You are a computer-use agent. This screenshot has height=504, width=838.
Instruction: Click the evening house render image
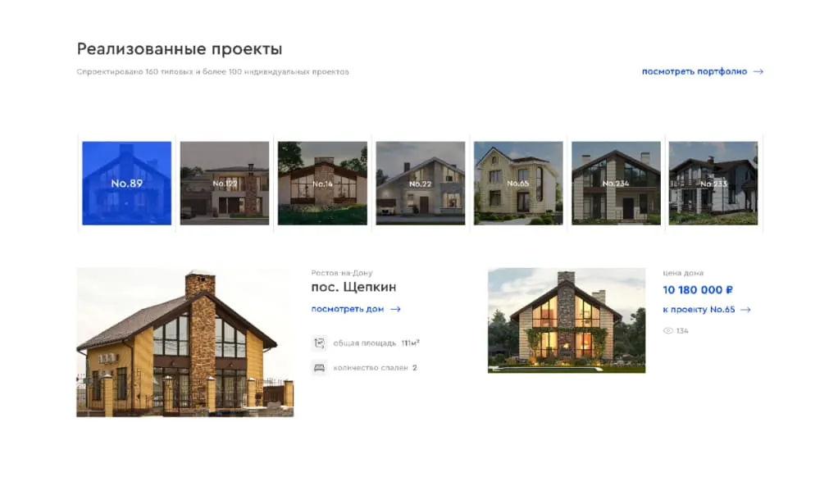coord(566,320)
